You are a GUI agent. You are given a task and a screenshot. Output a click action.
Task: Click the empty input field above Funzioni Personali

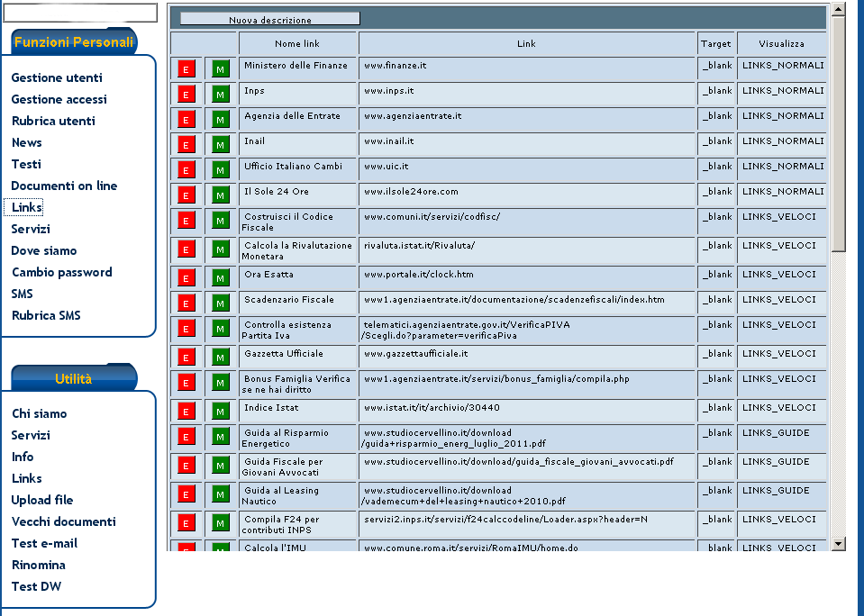80,13
